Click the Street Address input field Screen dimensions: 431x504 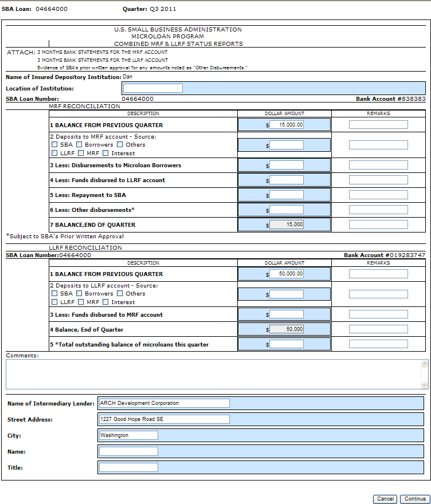point(164,419)
